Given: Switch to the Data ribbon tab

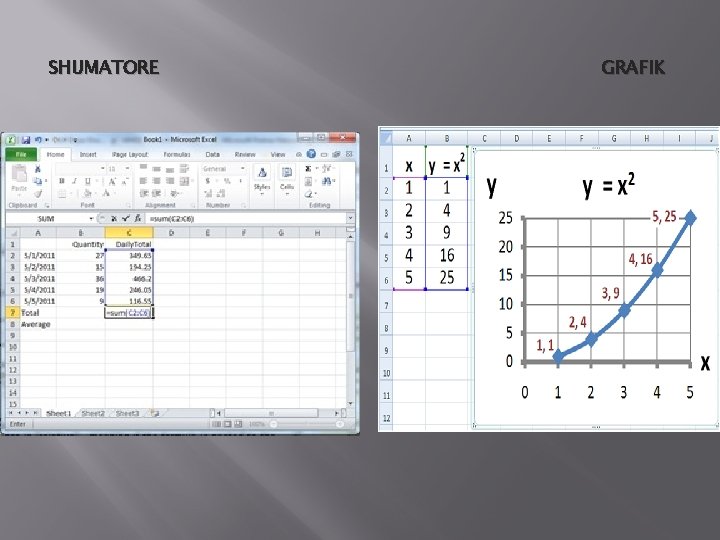Looking at the screenshot, I should pyautogui.click(x=212, y=155).
